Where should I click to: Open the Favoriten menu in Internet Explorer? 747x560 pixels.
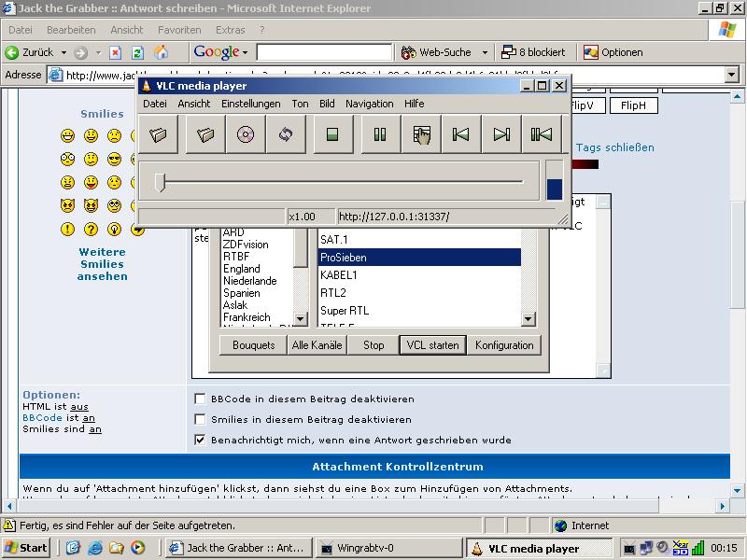[x=179, y=30]
